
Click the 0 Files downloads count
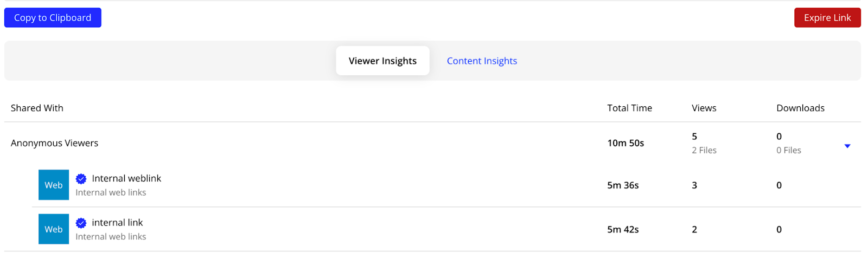[x=788, y=150]
